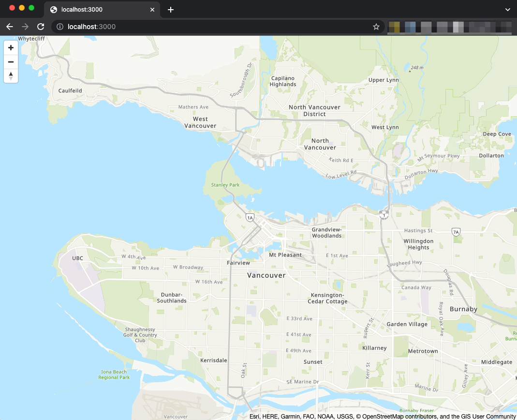Close the localhost:3000 tab

[x=152, y=9]
